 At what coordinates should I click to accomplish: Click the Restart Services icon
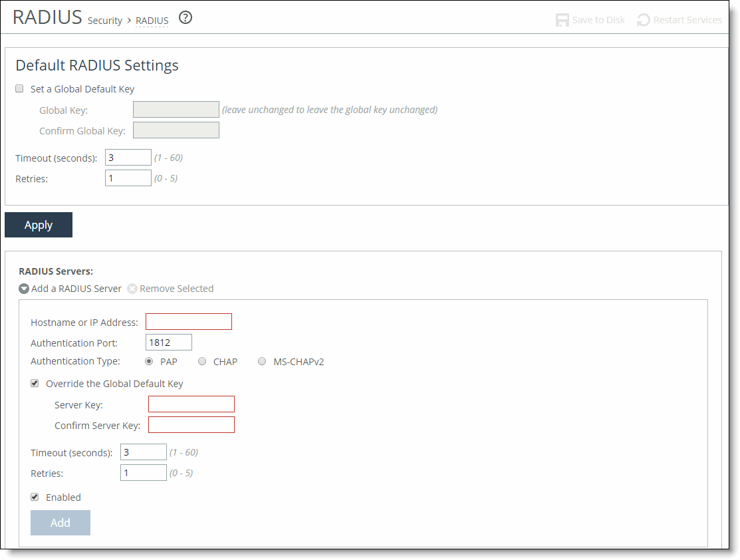pos(642,19)
